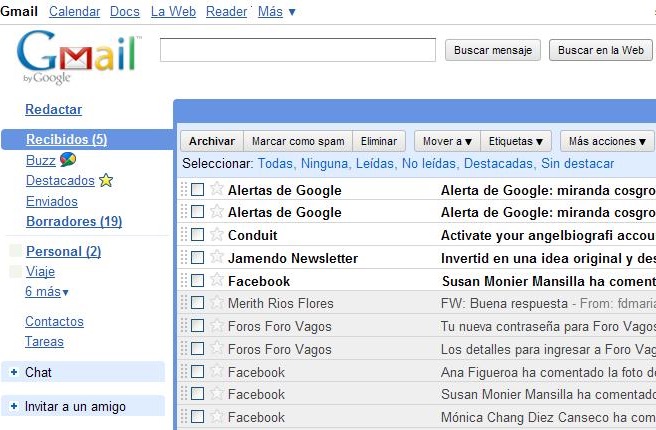Click the Eliminar button

(x=379, y=141)
